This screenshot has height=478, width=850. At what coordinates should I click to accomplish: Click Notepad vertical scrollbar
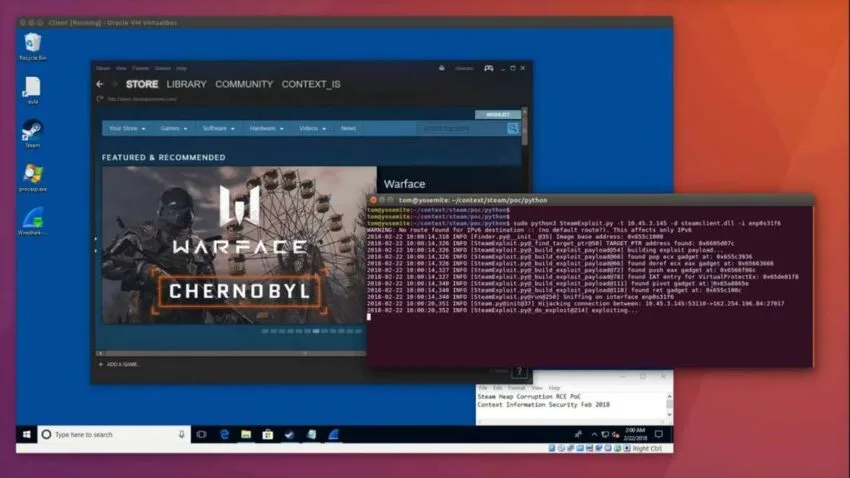pyautogui.click(x=669, y=405)
